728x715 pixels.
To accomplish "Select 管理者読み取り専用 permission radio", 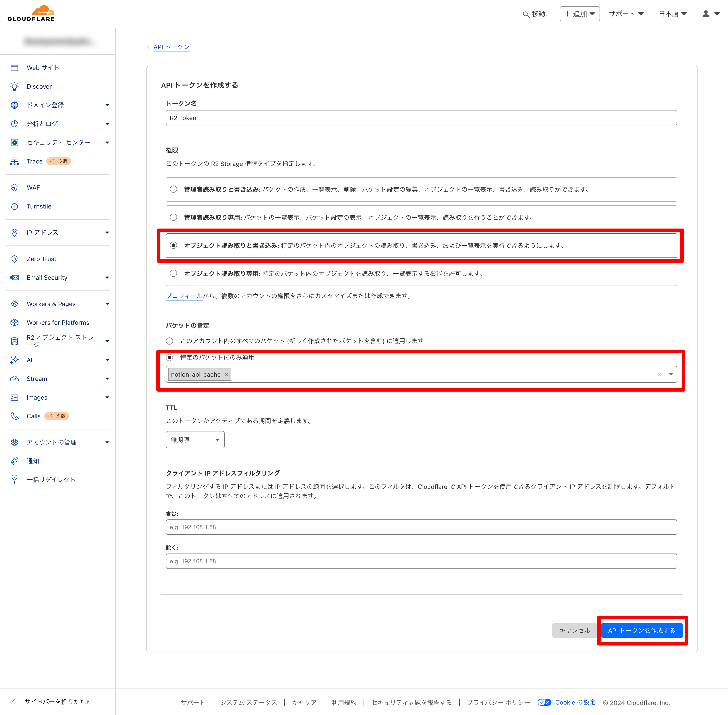I will (x=173, y=217).
